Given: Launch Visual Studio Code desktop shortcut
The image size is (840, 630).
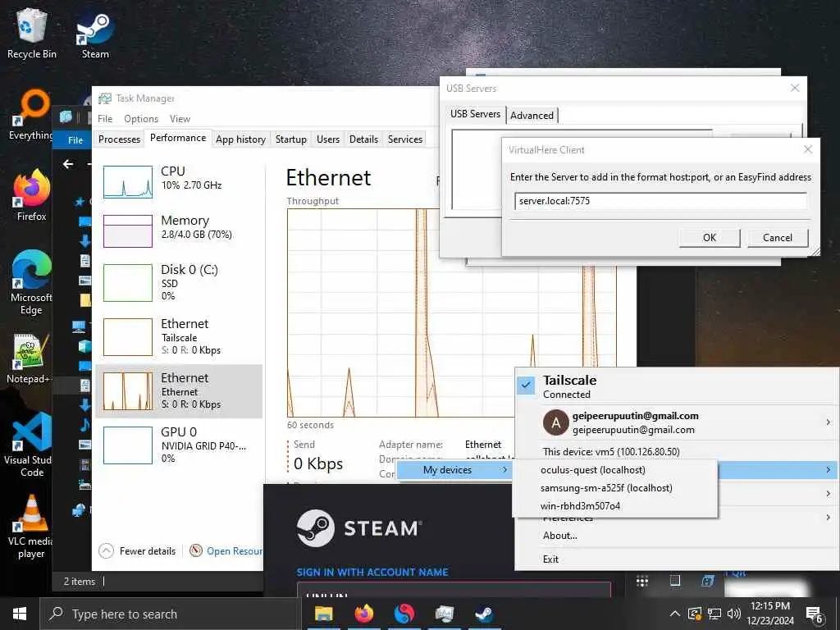Looking at the screenshot, I should click(x=29, y=445).
